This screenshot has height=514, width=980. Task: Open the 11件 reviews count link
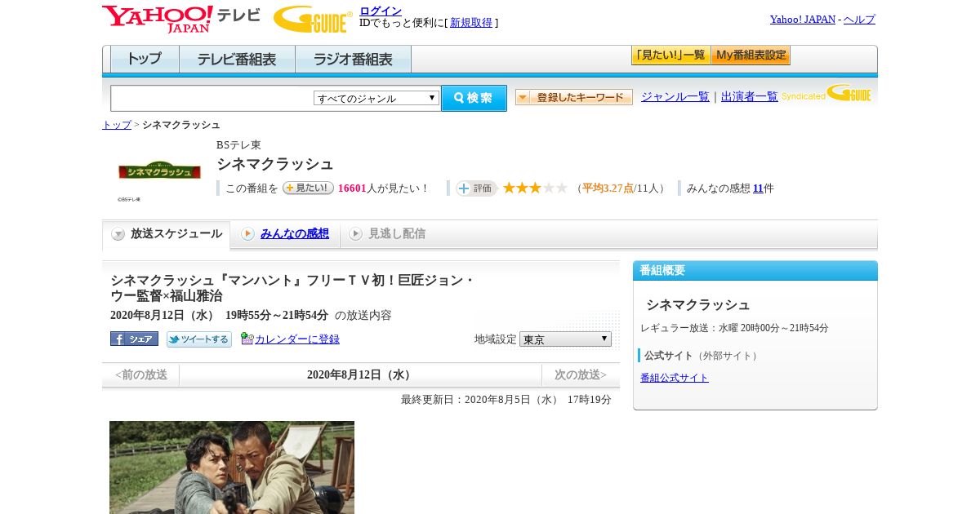[x=758, y=188]
